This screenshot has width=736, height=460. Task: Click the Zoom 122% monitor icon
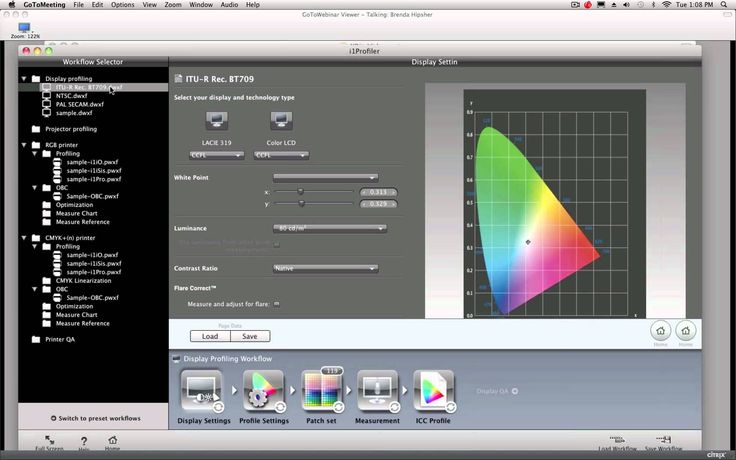pos(24,27)
